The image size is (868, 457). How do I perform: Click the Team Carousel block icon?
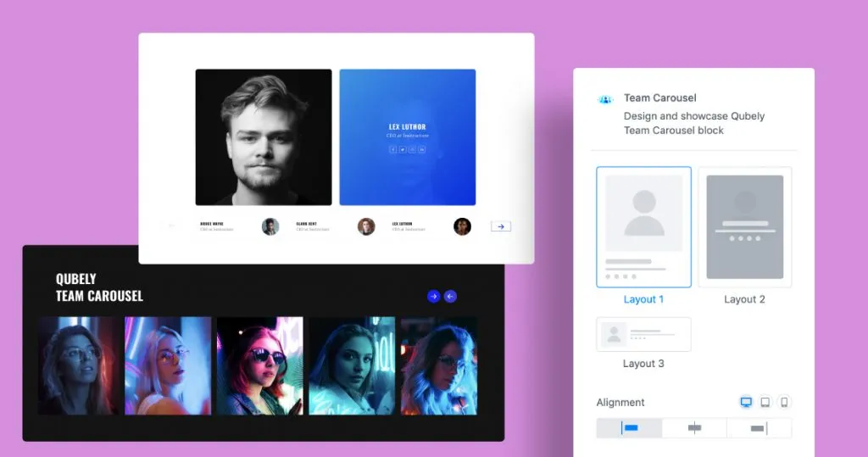tap(604, 99)
